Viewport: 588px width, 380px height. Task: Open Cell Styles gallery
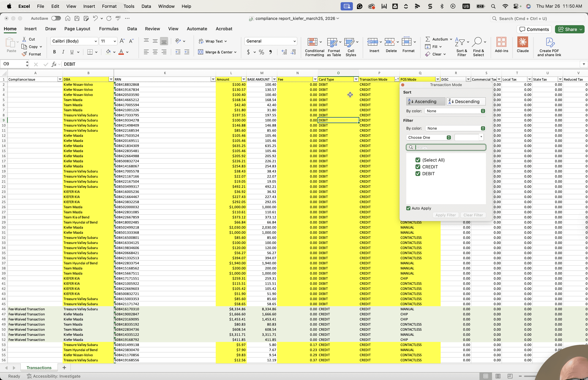[351, 47]
